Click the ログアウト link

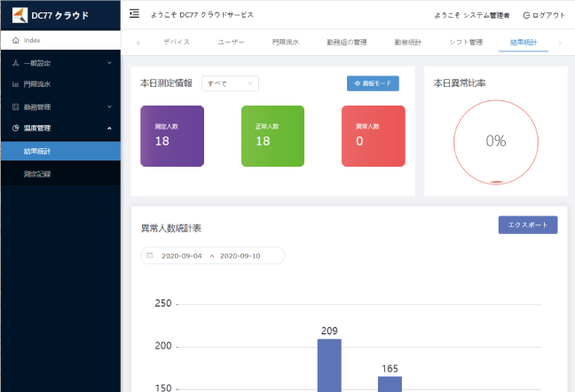coord(544,15)
